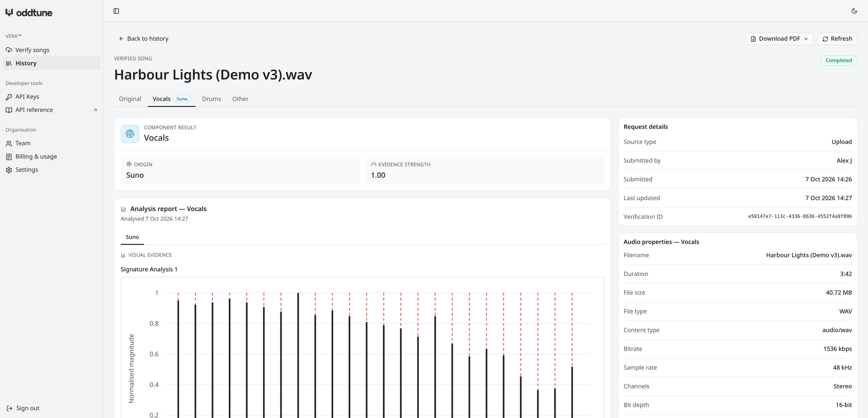Click the Visual Evidence chart icon
The image size is (868, 418).
pos(123,255)
